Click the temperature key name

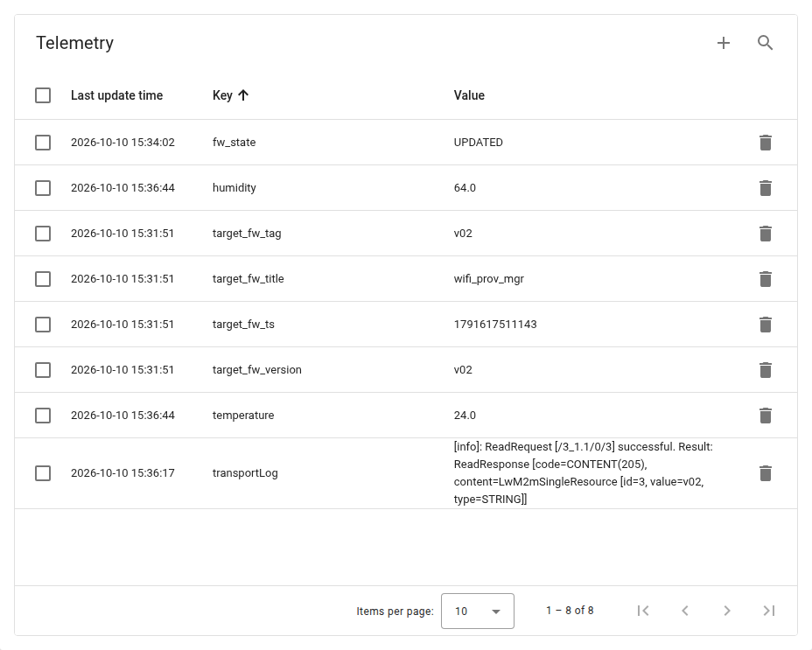click(x=243, y=416)
